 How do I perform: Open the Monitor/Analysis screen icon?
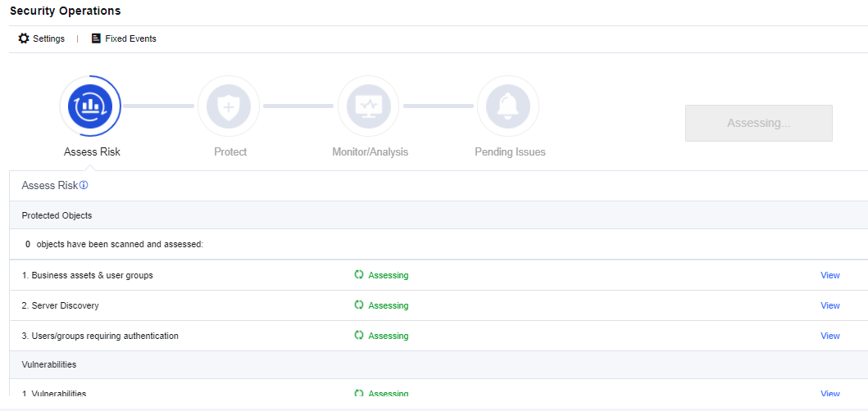click(x=368, y=106)
